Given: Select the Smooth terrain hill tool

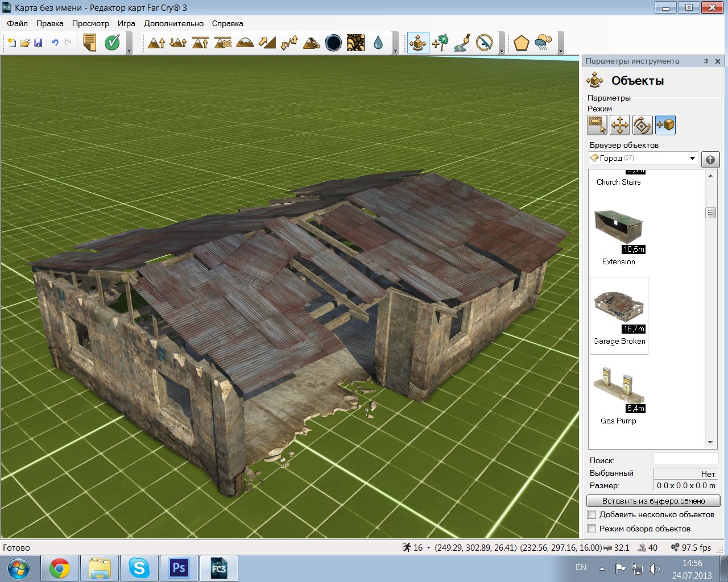Looking at the screenshot, I should [245, 43].
